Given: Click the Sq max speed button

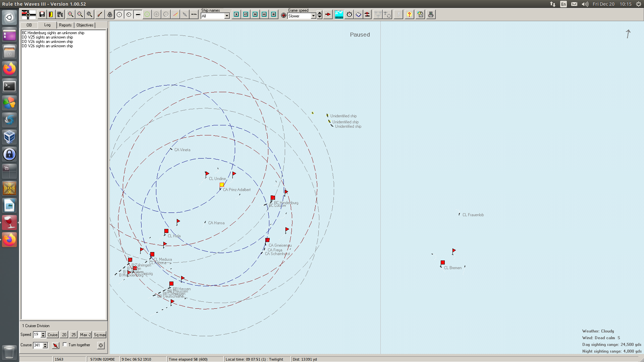Looking at the screenshot, I should [100, 335].
